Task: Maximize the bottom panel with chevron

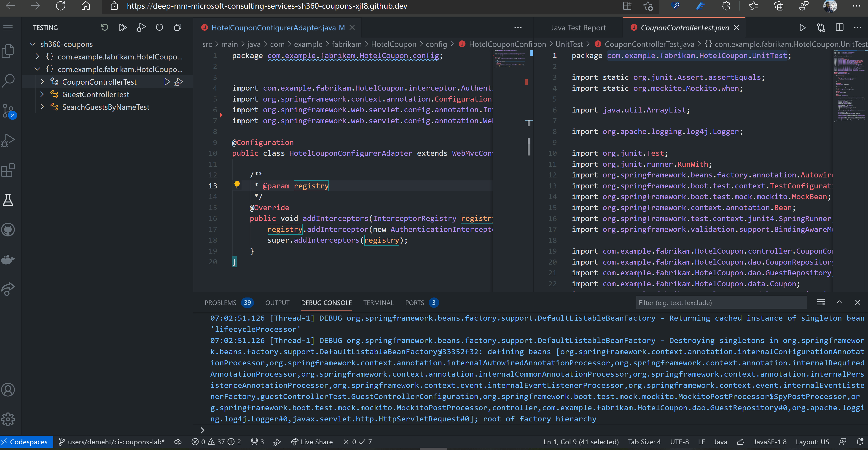Action: [839, 303]
